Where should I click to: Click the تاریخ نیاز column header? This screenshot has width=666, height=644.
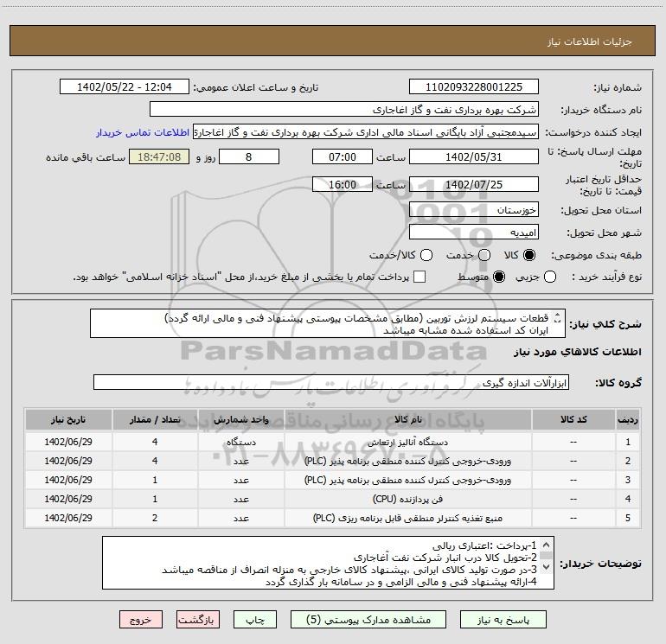tap(68, 419)
